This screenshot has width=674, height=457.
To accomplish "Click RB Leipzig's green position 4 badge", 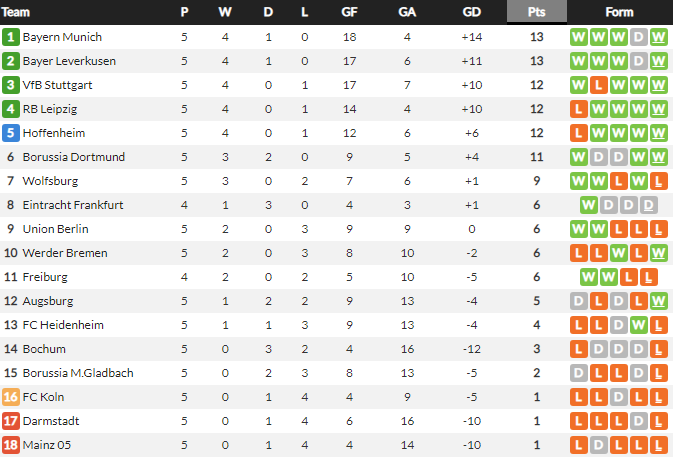I will tap(11, 109).
